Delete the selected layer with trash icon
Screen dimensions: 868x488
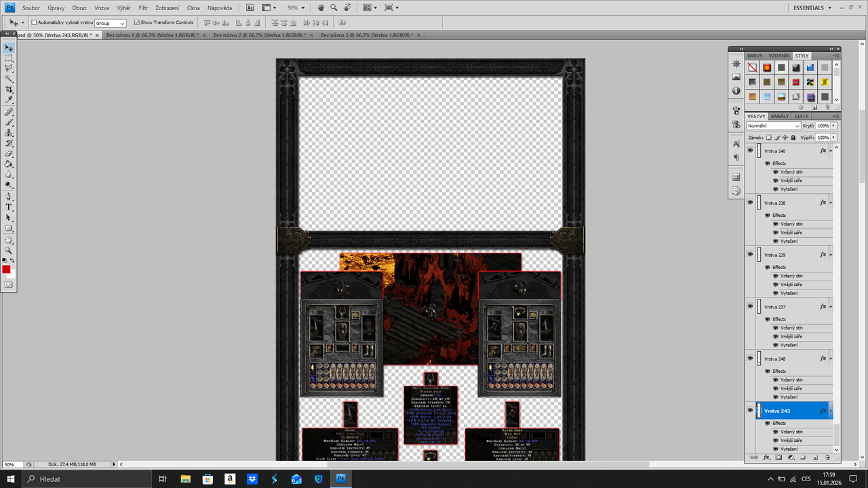[827, 457]
